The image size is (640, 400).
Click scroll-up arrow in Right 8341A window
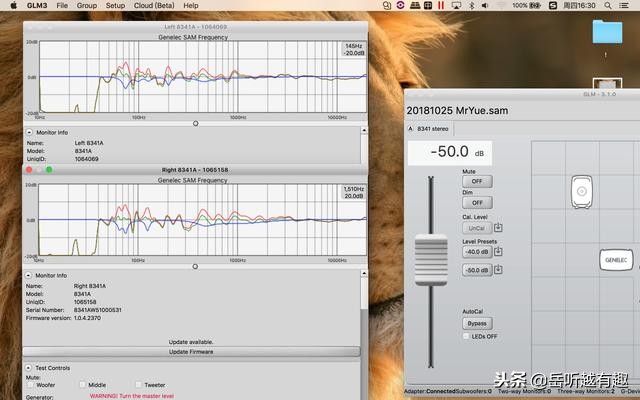364,273
